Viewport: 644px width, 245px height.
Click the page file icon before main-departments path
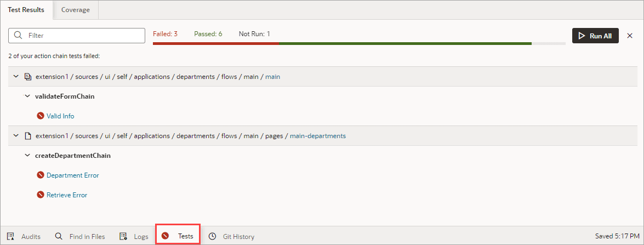click(28, 136)
